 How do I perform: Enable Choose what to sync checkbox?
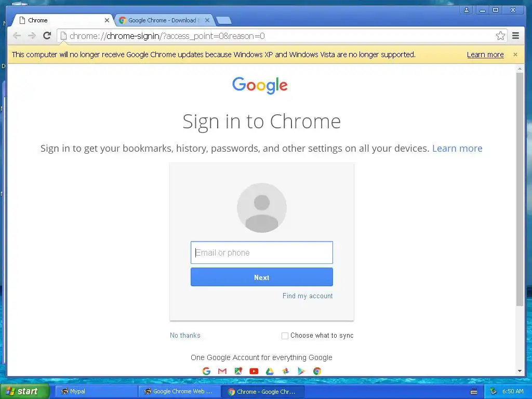[285, 336]
